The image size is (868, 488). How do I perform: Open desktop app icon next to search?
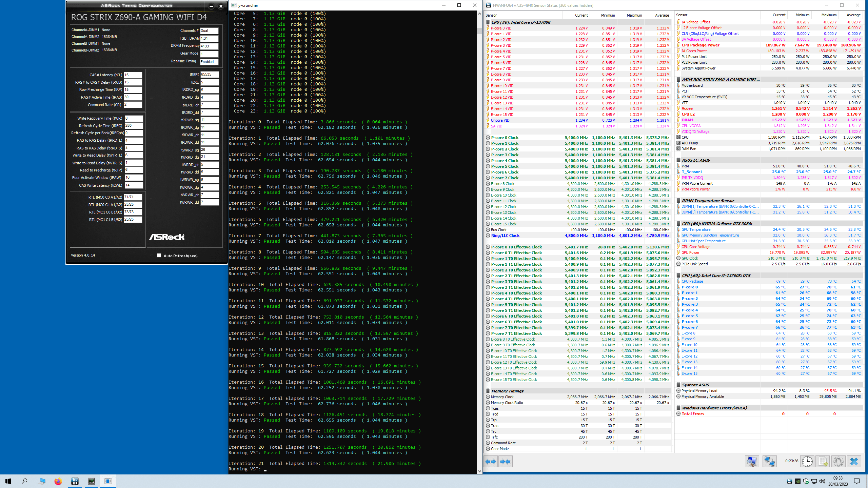click(x=42, y=481)
